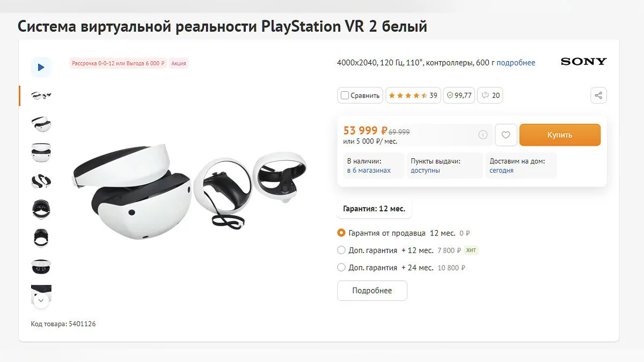
Task: Select the first headset thumbnail
Action: (41, 95)
